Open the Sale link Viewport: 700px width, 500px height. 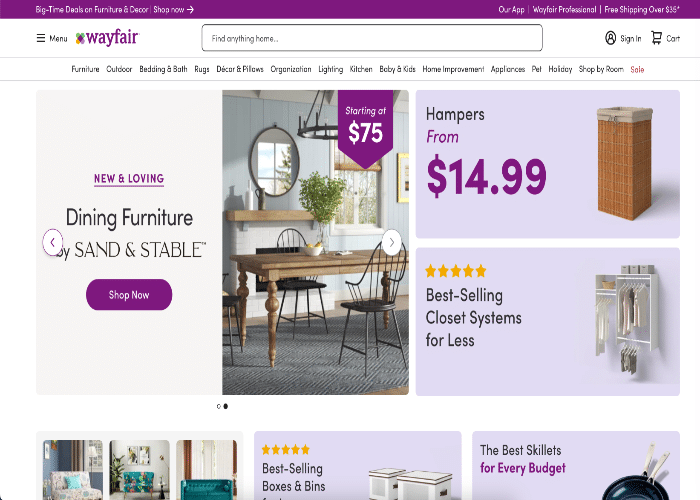[x=637, y=70]
